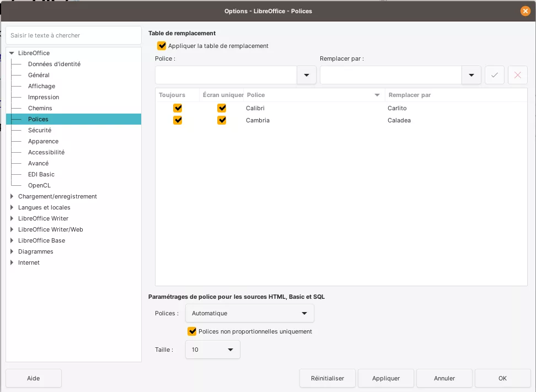This screenshot has width=536, height=392.
Task: Collapse the LibreOffice tree node
Action: (12, 53)
